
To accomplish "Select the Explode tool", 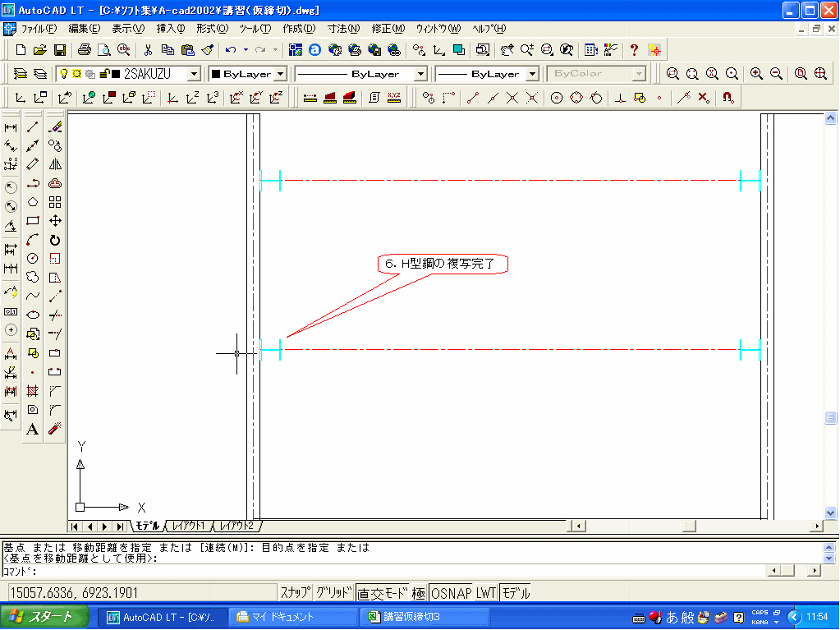I will tap(55, 429).
